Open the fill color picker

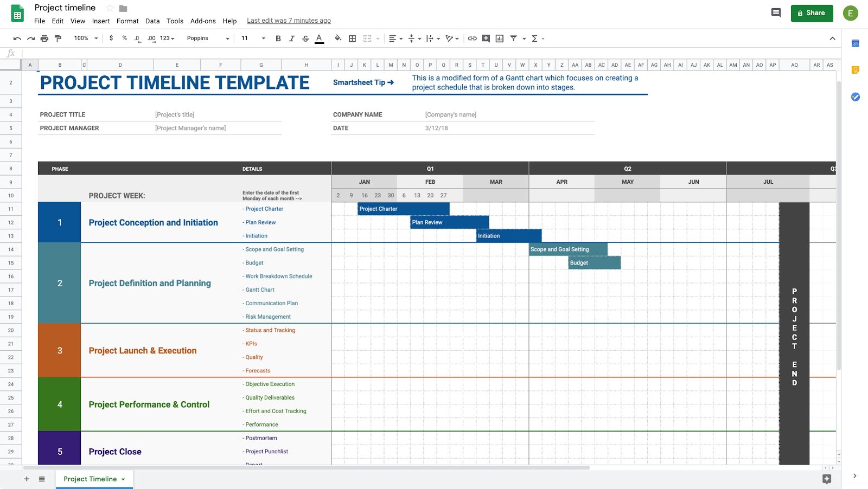[338, 38]
